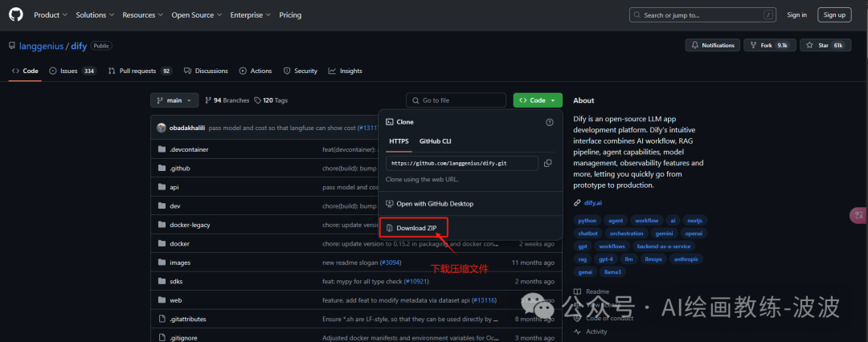868x342 pixels.
Task: Open the dify repository link
Action: pos(79,46)
